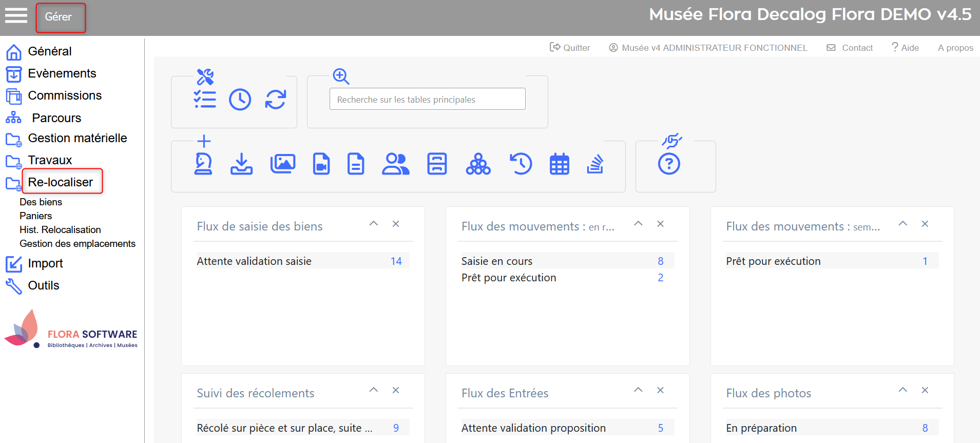
Task: Close the Flux des photos panel
Action: pos(925,390)
